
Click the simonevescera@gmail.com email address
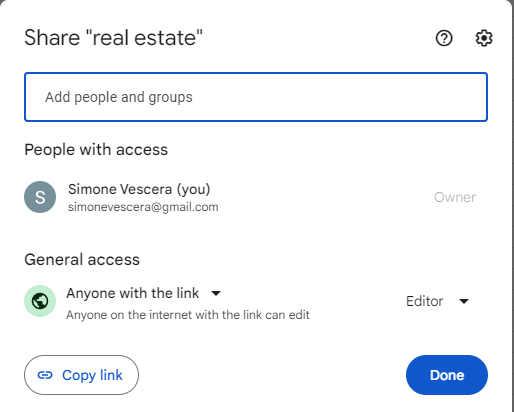coord(143,207)
